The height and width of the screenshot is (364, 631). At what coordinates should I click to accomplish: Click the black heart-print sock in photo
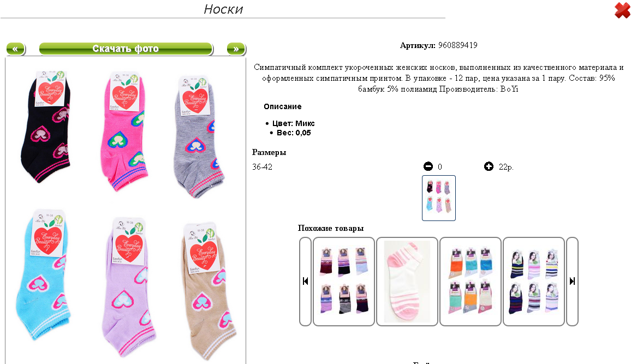pyautogui.click(x=45, y=127)
